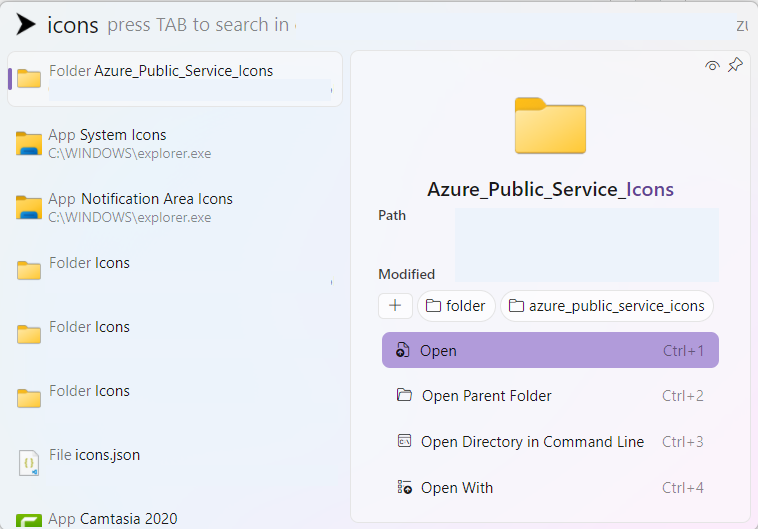Click the green Camtasia 2020 icon
The height and width of the screenshot is (529, 758).
click(x=29, y=521)
